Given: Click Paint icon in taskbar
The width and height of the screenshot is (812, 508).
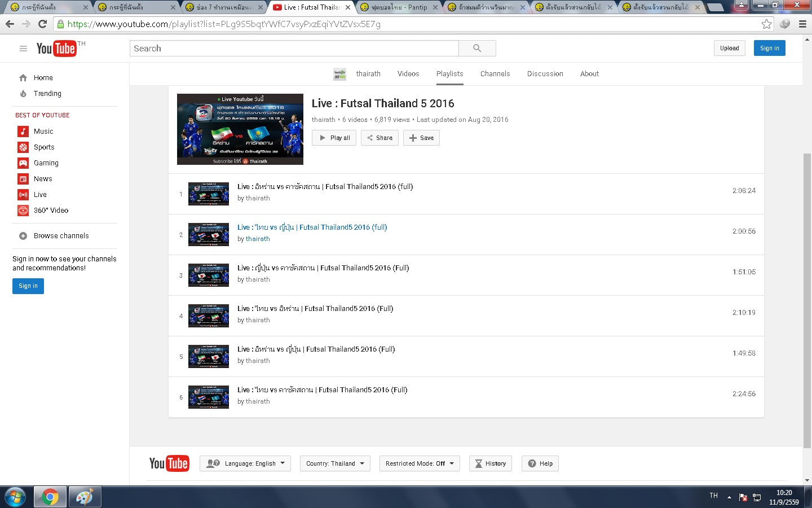Looking at the screenshot, I should tap(85, 497).
